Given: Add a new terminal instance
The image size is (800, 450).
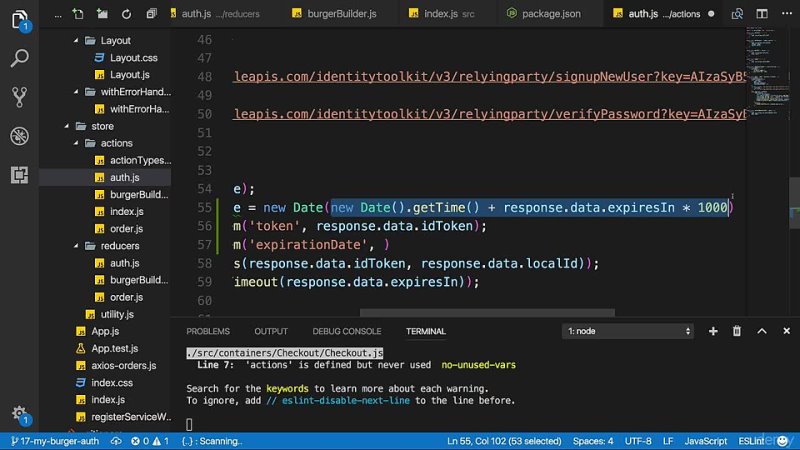Looking at the screenshot, I should (x=713, y=331).
